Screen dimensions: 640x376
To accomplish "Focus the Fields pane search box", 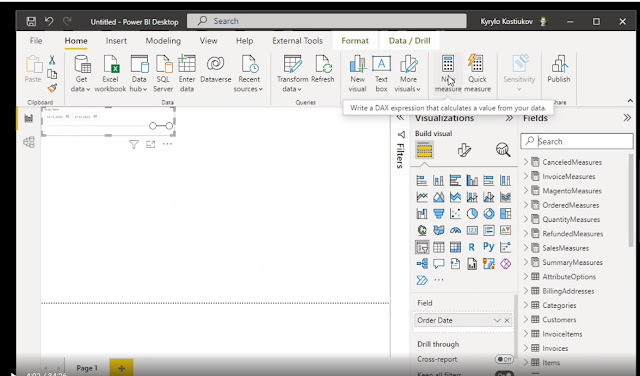I will click(577, 141).
